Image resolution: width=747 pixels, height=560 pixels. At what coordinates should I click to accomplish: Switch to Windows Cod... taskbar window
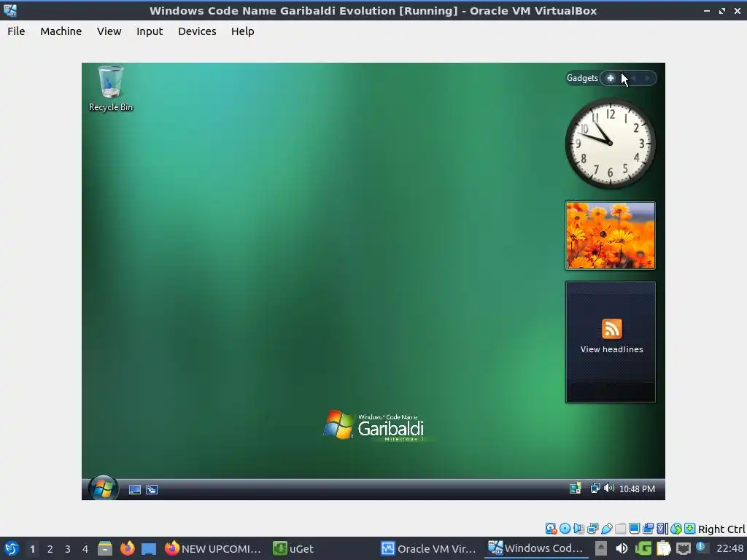(x=536, y=548)
